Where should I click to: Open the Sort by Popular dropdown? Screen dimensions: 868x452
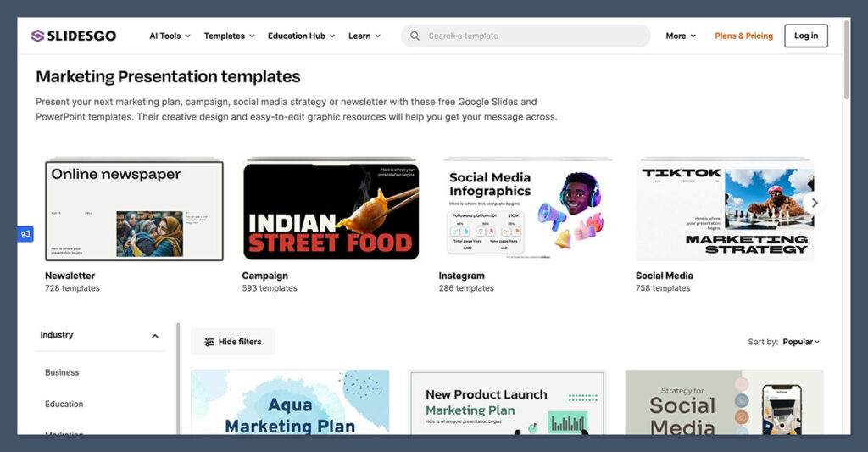click(x=801, y=342)
